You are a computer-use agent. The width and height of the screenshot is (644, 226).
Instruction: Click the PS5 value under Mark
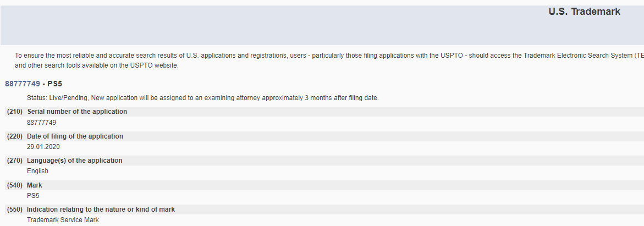[x=33, y=195]
